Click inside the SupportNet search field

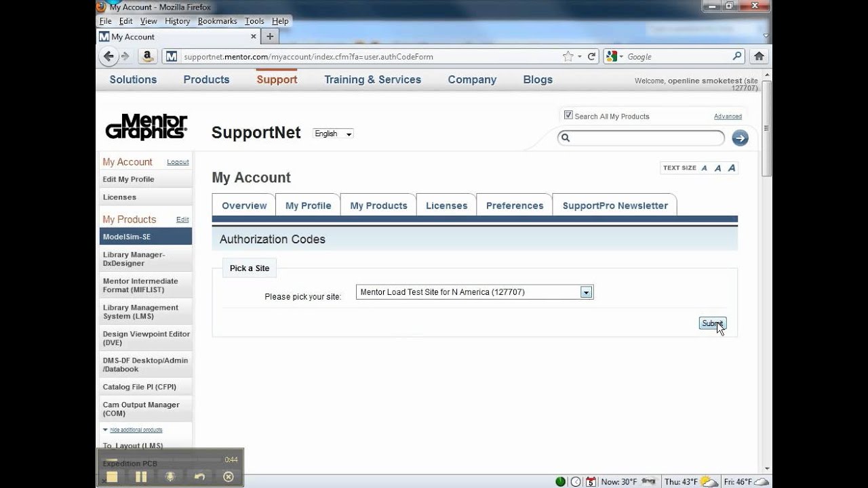[641, 138]
